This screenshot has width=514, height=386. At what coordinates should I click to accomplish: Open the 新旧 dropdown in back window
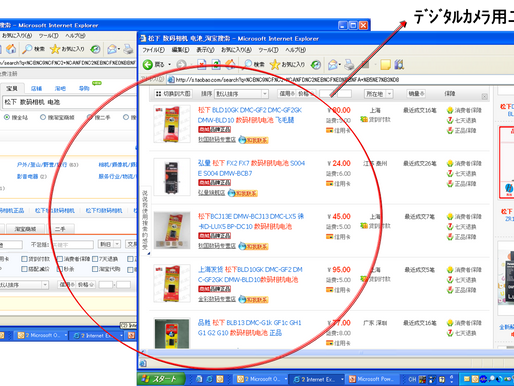click(109, 244)
